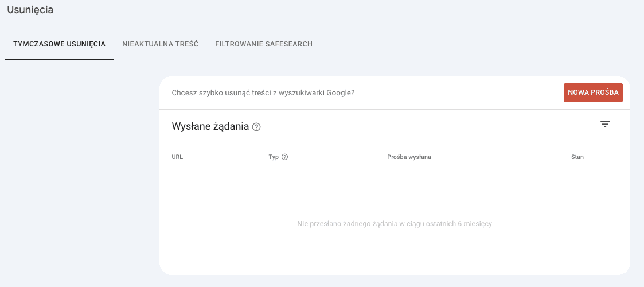Click the Stan column header

pyautogui.click(x=577, y=157)
